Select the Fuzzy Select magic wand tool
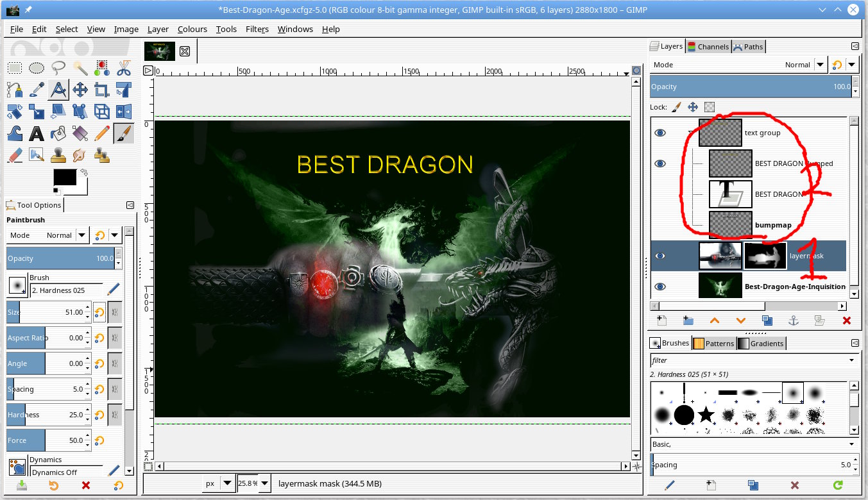868x500 pixels. [80, 67]
